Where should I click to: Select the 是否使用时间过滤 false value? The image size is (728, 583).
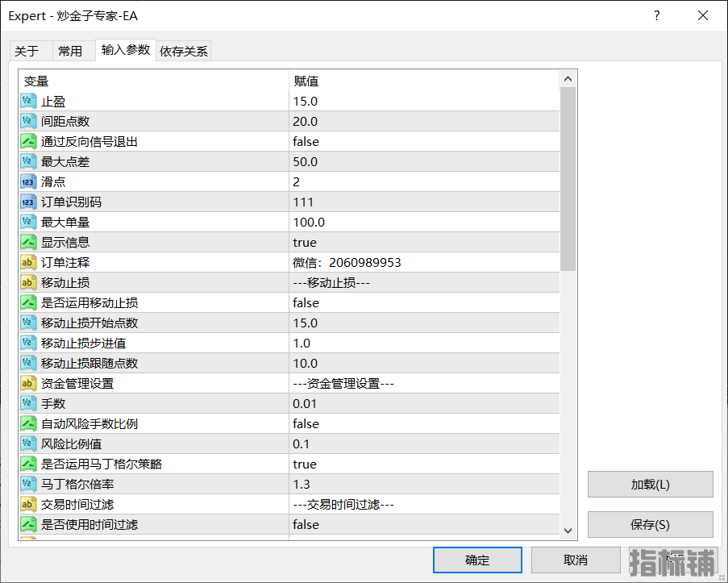pos(306,524)
